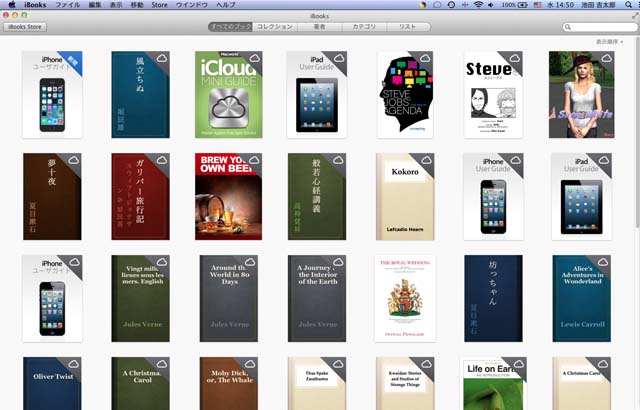Click the volume icon in menu bar

[491, 5]
